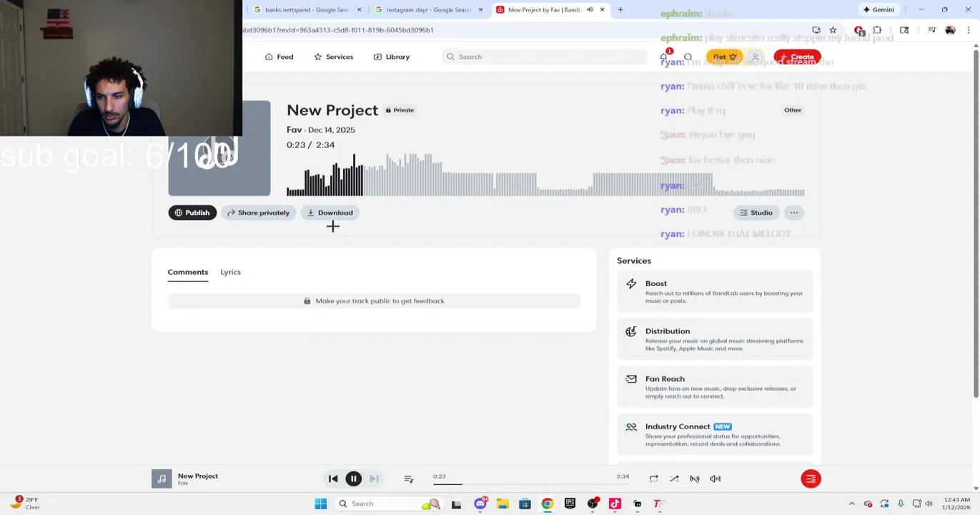
Task: Open the Windows Start menu
Action: (x=321, y=504)
